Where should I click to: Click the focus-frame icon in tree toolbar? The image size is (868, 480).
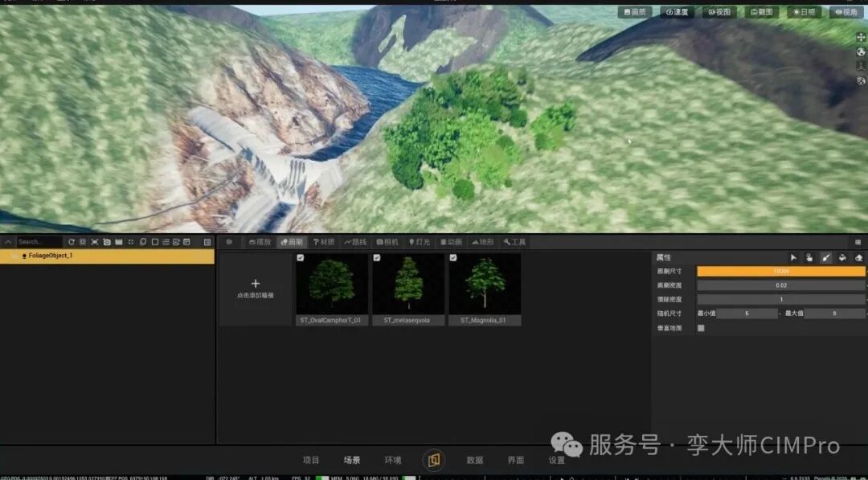click(x=95, y=242)
